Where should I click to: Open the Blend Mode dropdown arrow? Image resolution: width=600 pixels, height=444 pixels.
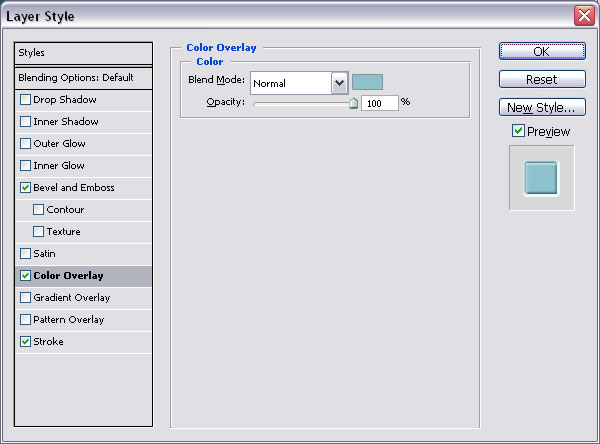tap(339, 83)
